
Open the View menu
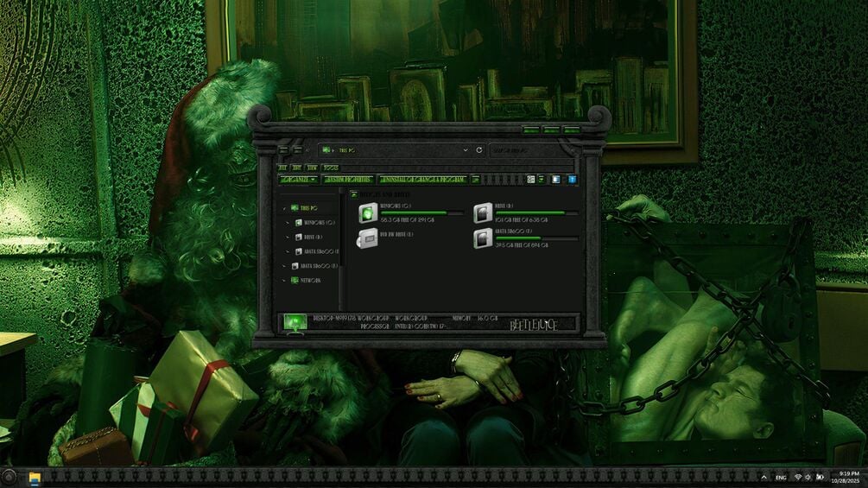click(x=312, y=168)
